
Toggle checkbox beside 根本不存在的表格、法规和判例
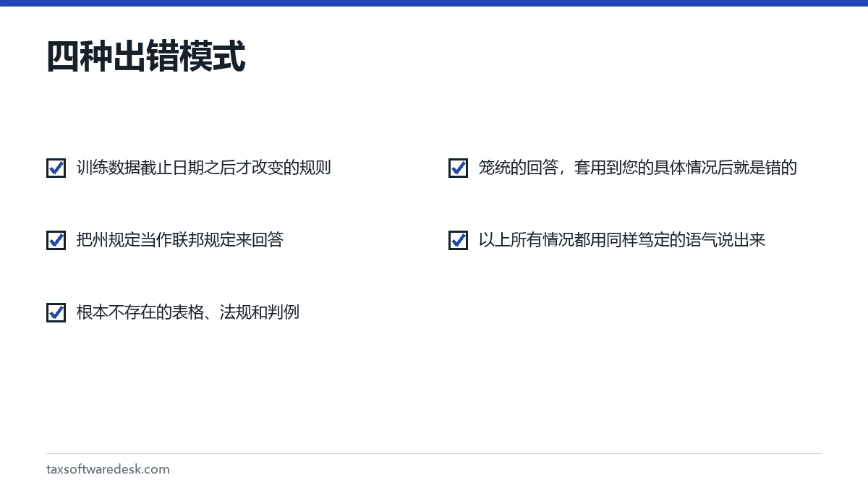pos(56,312)
